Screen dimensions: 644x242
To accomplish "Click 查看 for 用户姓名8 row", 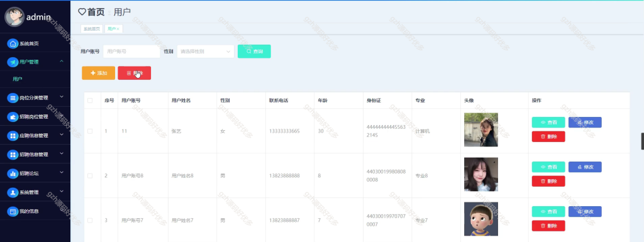I will (548, 167).
